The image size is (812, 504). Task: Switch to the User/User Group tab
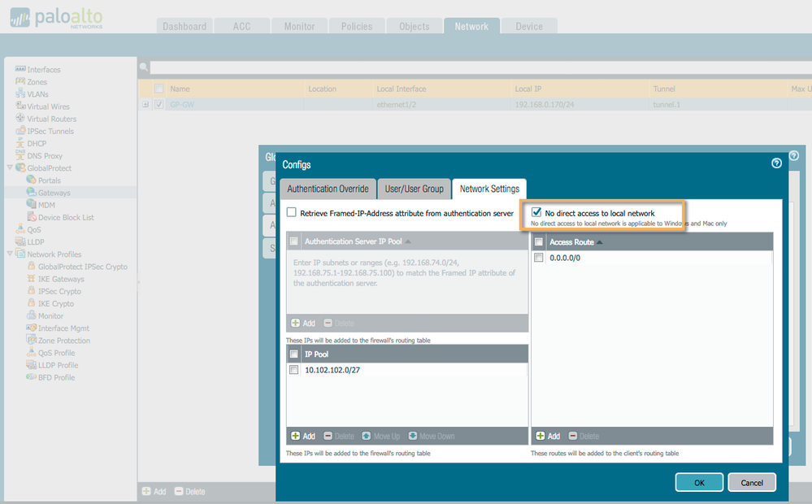click(x=414, y=189)
